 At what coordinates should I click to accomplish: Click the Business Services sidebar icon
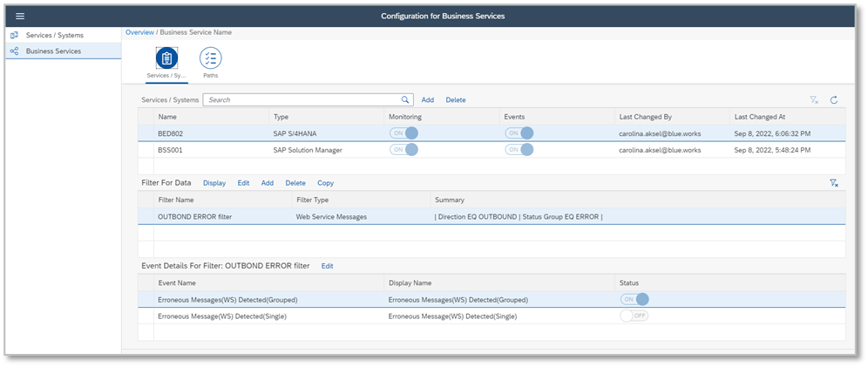(14, 51)
